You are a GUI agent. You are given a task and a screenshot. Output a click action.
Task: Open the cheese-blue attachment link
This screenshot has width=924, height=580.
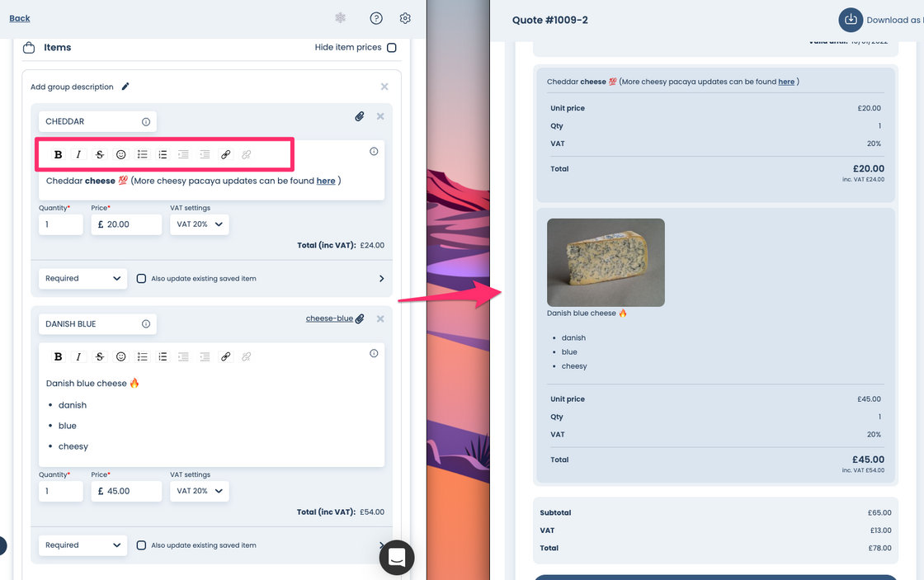coord(329,318)
